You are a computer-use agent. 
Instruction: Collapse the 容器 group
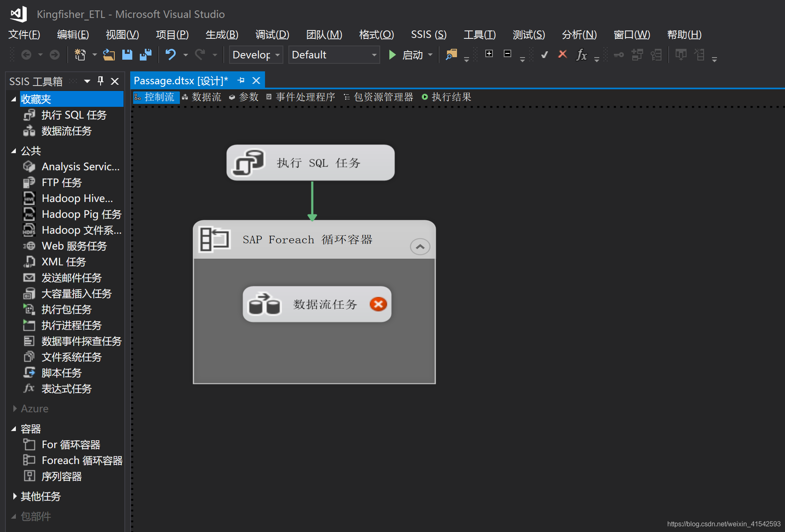(14, 429)
